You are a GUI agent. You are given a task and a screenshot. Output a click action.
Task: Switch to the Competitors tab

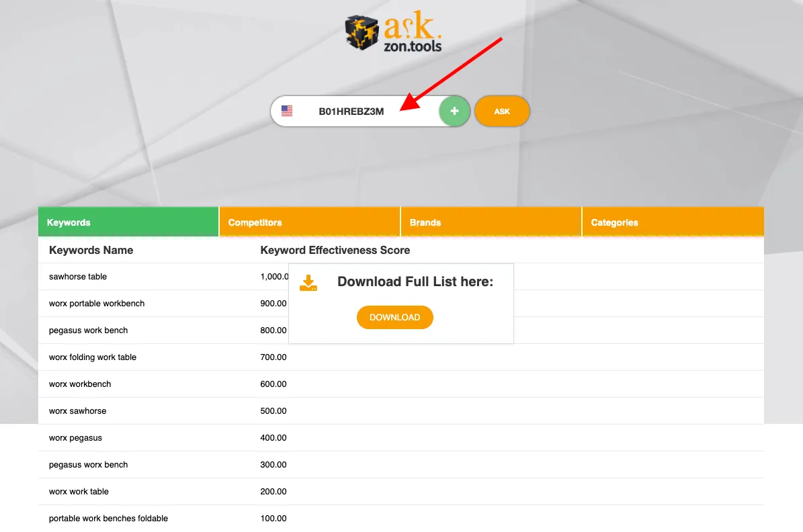click(x=309, y=222)
